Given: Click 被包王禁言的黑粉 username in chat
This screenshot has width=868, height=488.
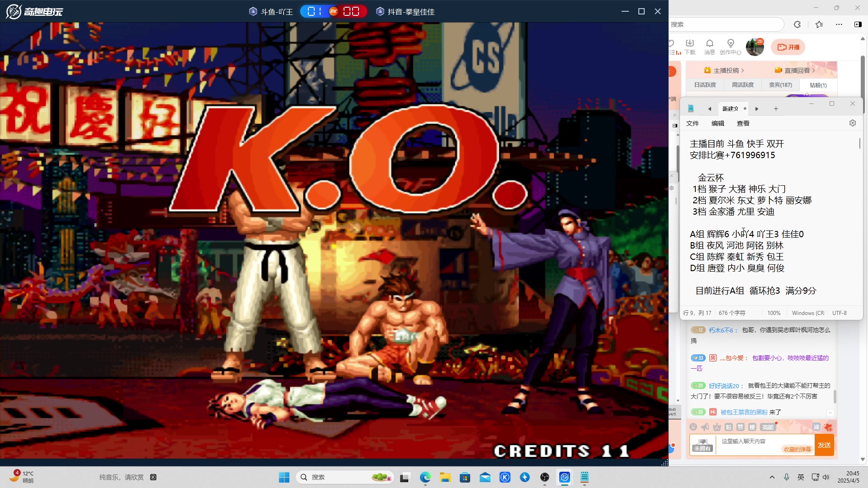Looking at the screenshot, I should [744, 412].
